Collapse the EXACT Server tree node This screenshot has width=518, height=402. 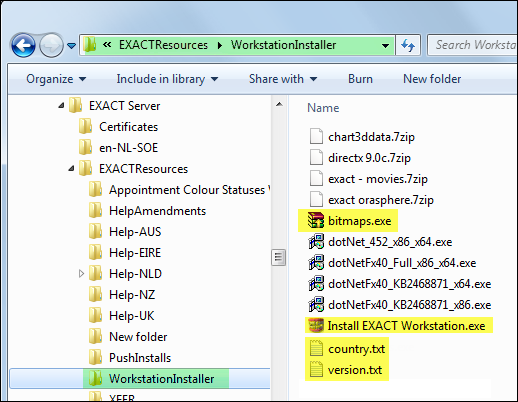coord(61,106)
